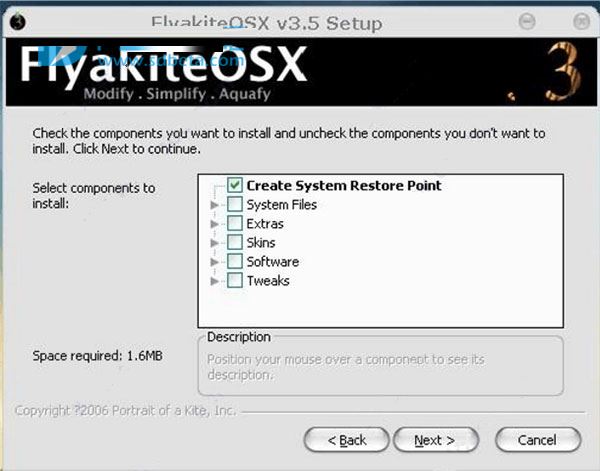Click the Description box placeholder text
The width and height of the screenshot is (600, 471).
(346, 367)
